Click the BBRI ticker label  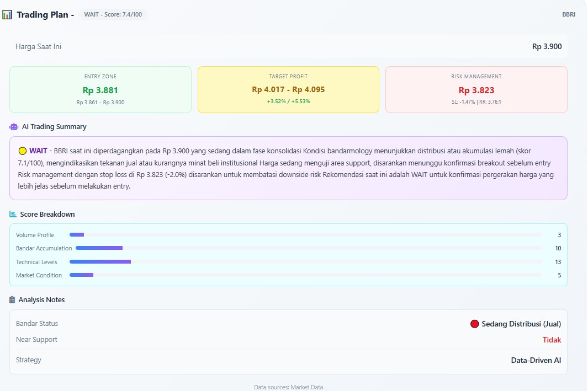tap(568, 14)
